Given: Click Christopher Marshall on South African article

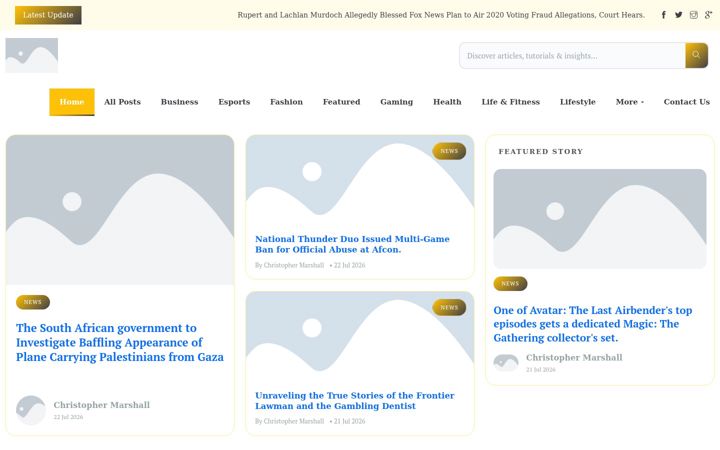Looking at the screenshot, I should [x=101, y=405].
